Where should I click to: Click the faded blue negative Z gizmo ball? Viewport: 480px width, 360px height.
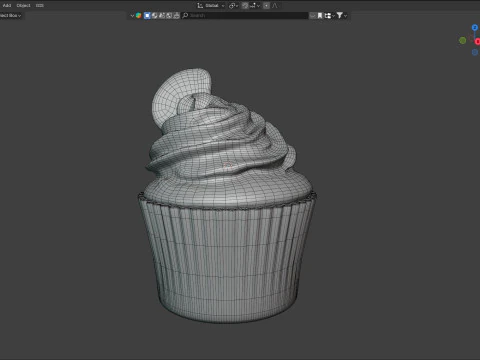coord(475,52)
